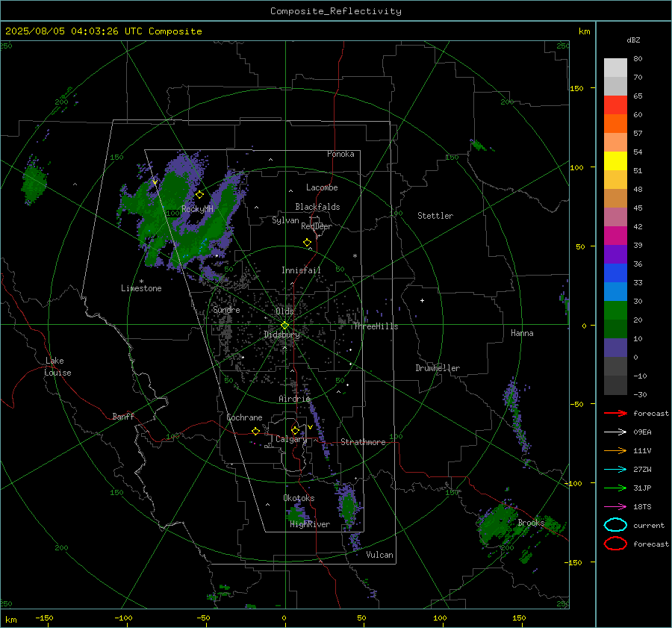The width and height of the screenshot is (672, 628).
Task: Click the 'current' legend label
Action: (x=649, y=526)
